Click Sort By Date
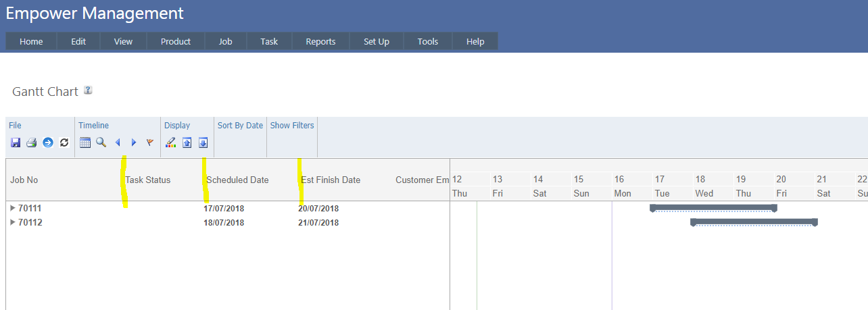 [x=240, y=126]
